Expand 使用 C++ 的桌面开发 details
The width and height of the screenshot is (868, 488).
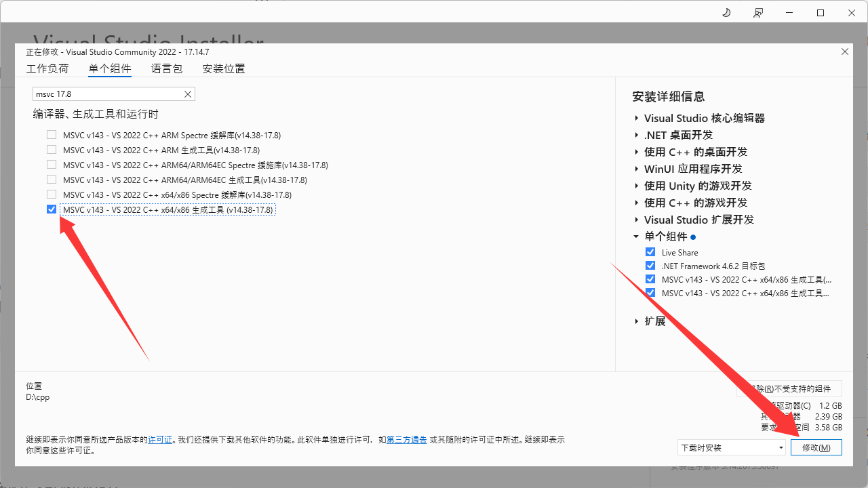tap(637, 152)
